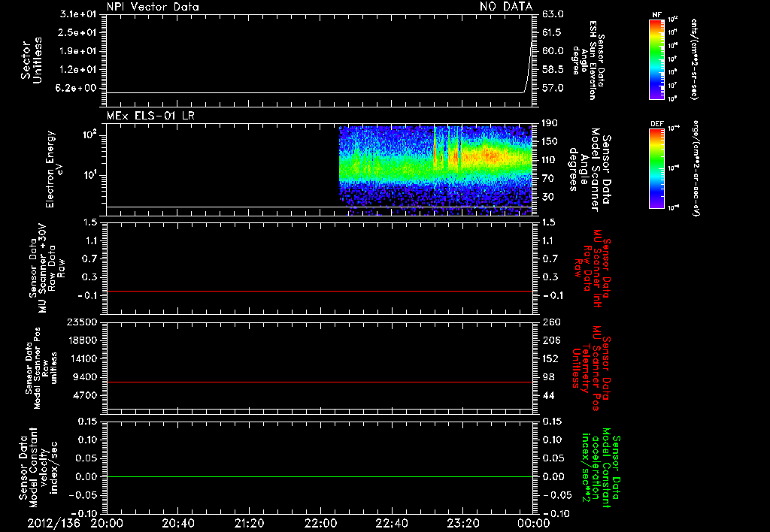Click the '6.2e+00' sector tick value

pyautogui.click(x=77, y=88)
